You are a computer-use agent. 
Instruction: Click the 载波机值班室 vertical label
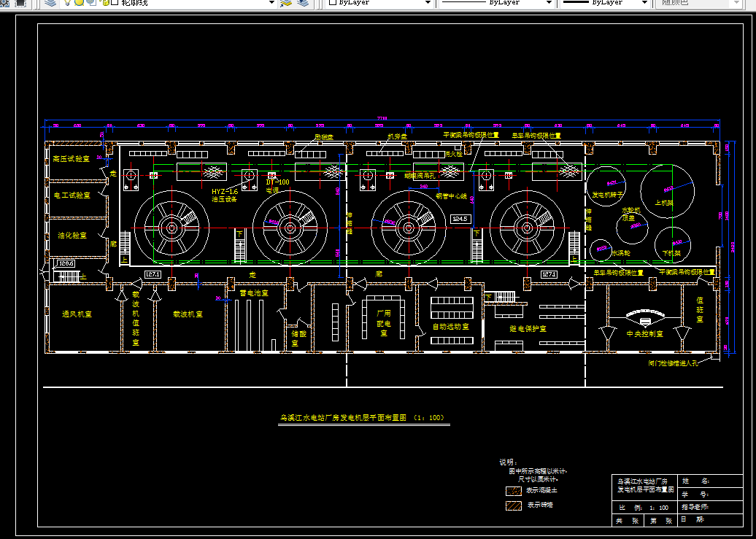tap(136, 318)
